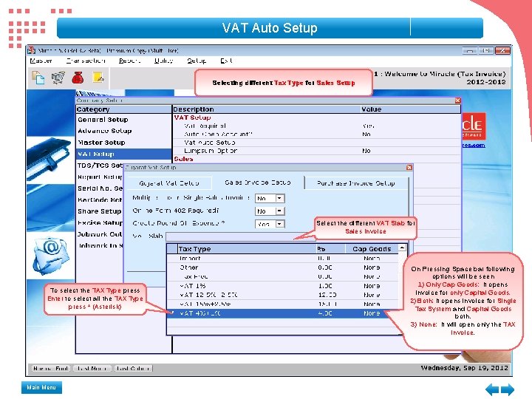Minimize the Miracle application window
Image resolution: width=532 pixels, height=399 pixels.
(x=470, y=50)
